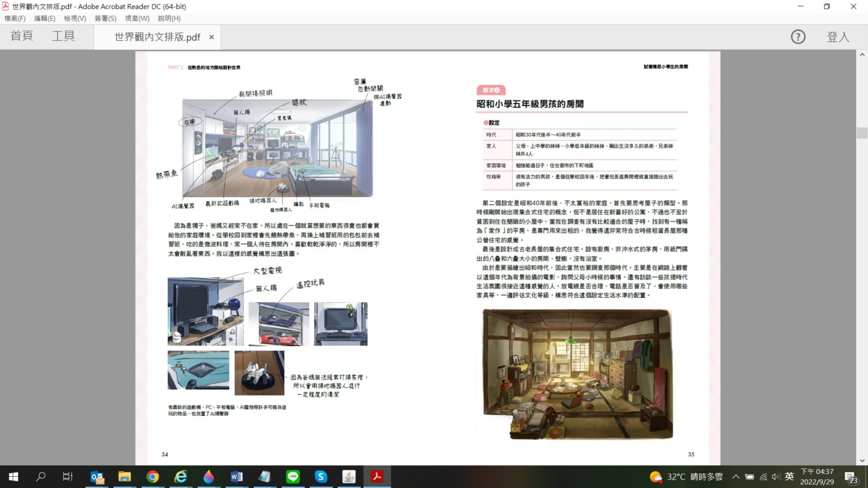
Task: Open File Explorer from the taskbar
Action: [125, 477]
